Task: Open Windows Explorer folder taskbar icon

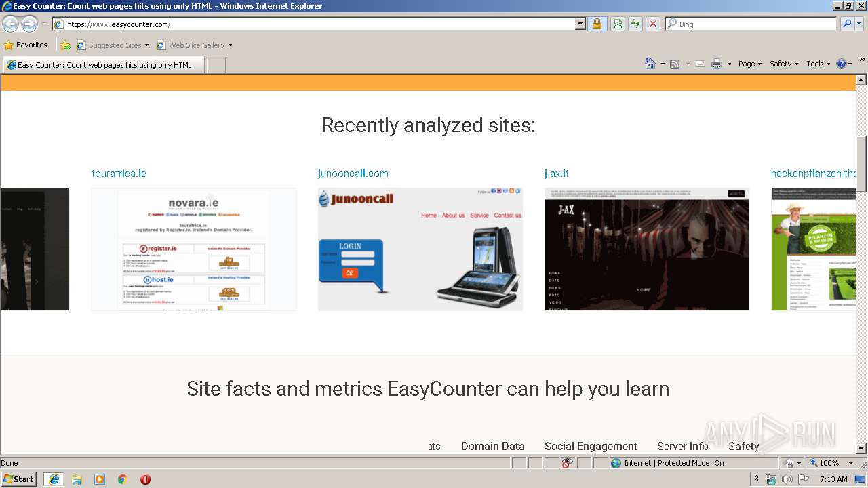Action: 77,479
